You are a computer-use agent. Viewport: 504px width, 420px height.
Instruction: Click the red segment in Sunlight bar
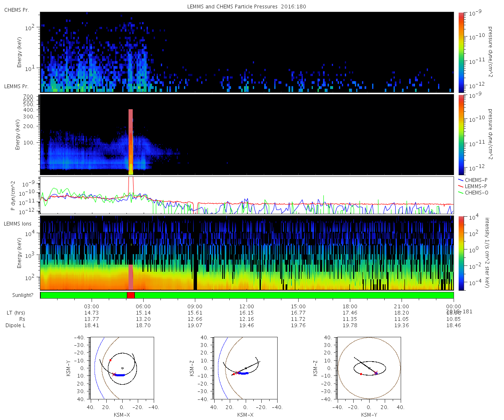[x=131, y=295]
